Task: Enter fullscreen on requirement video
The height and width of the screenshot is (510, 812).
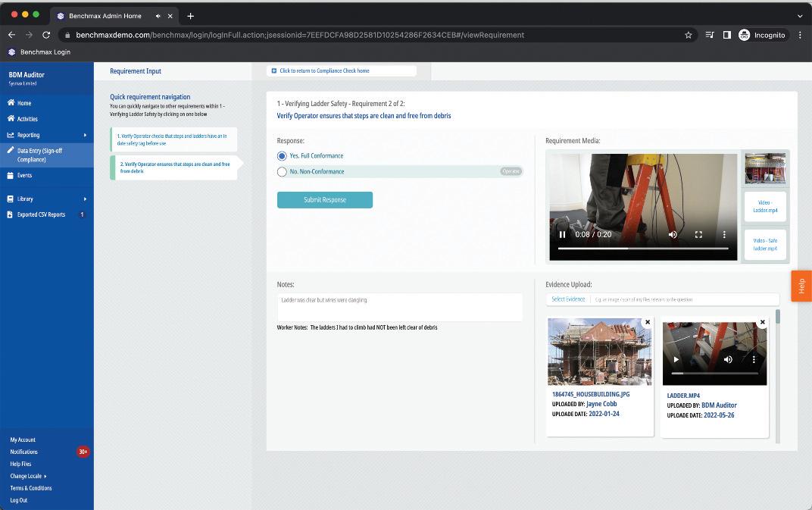Action: (x=698, y=234)
